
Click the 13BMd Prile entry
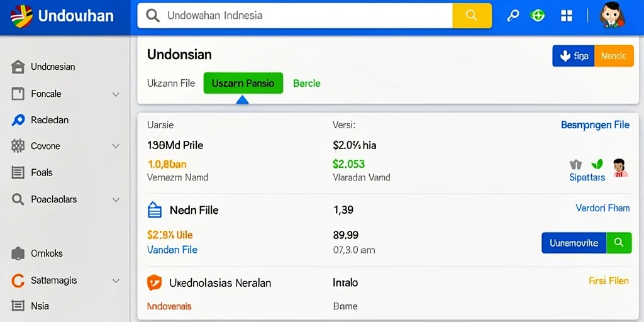pyautogui.click(x=175, y=145)
